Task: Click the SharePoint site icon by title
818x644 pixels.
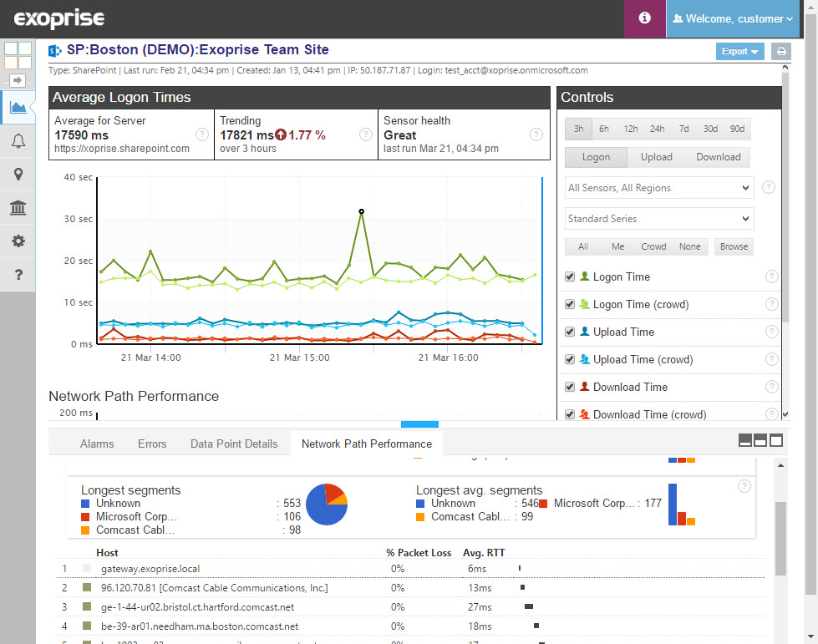Action: point(55,51)
